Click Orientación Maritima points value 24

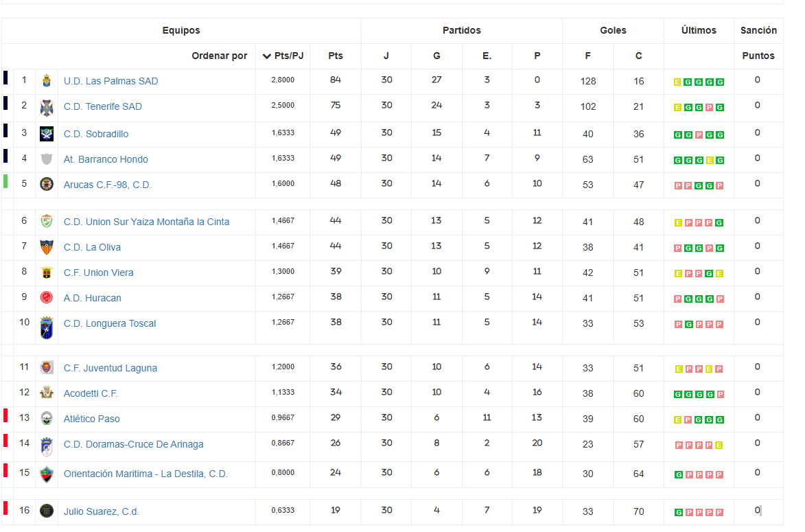pos(336,472)
